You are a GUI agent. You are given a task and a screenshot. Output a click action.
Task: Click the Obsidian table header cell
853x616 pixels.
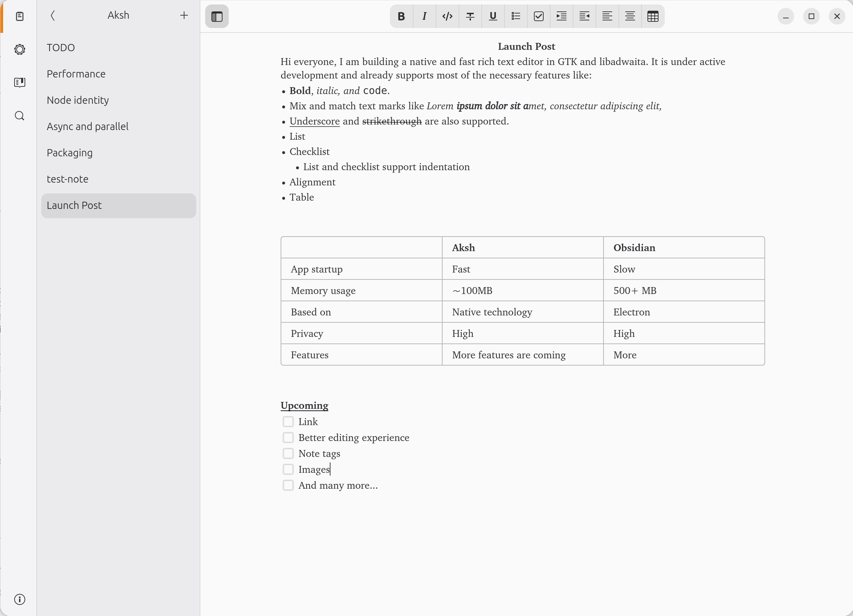[x=684, y=248]
